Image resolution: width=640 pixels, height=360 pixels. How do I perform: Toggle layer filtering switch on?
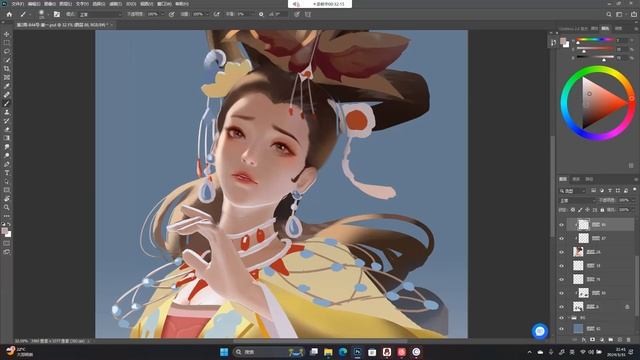click(634, 190)
